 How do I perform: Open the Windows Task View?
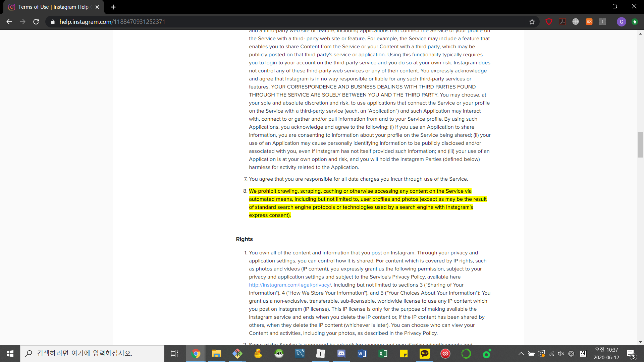click(x=174, y=354)
